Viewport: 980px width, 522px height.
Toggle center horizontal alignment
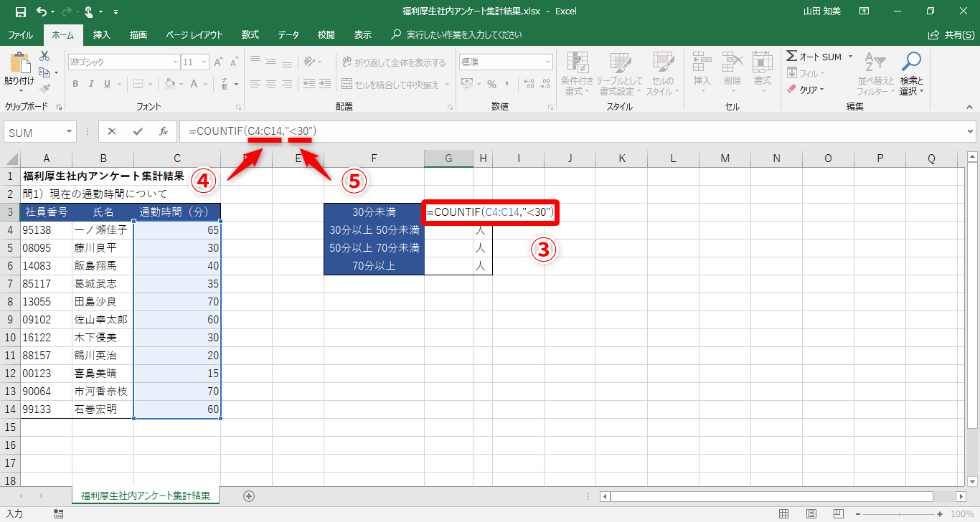pos(270,84)
